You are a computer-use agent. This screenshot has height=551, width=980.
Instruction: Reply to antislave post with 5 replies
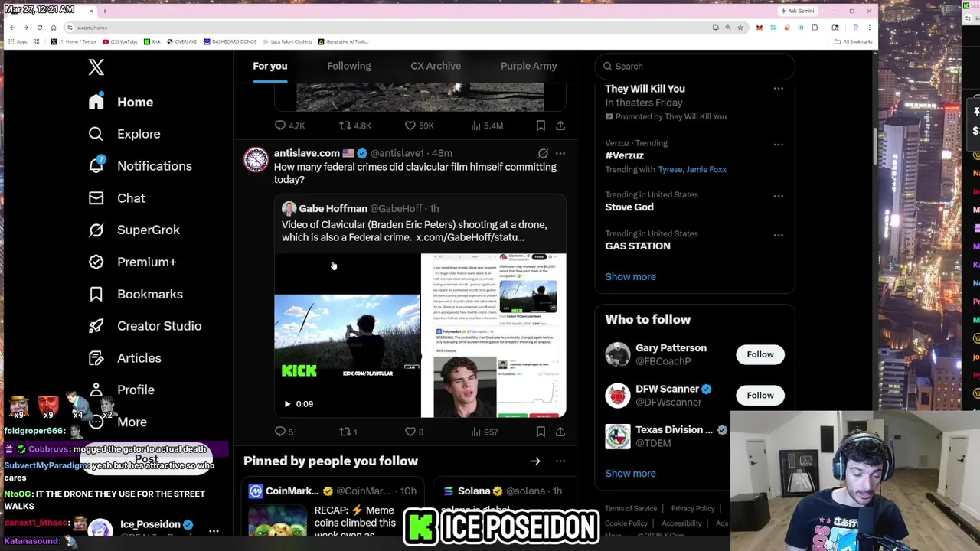click(280, 432)
